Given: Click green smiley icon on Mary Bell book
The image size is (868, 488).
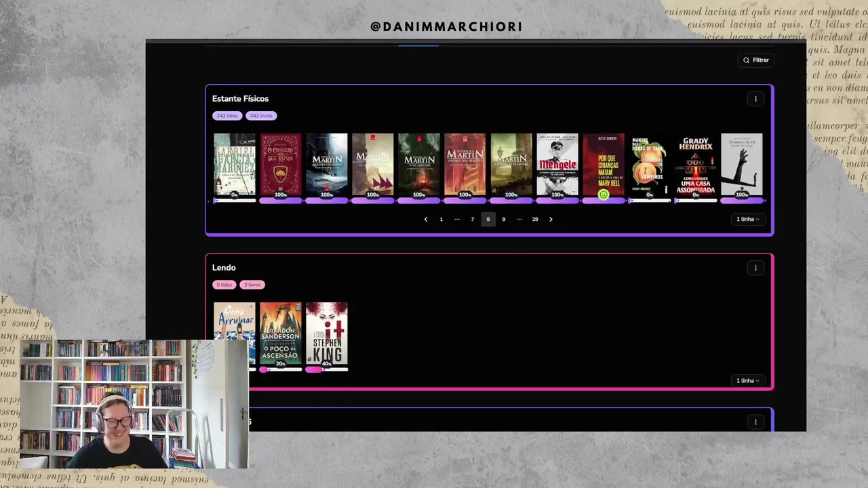Looking at the screenshot, I should click(x=604, y=195).
